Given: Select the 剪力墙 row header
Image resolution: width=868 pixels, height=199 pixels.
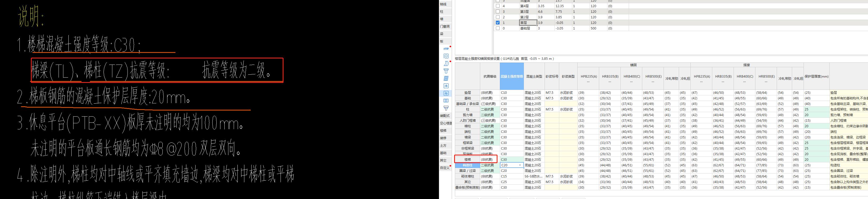Looking at the screenshot, I should point(467,115).
